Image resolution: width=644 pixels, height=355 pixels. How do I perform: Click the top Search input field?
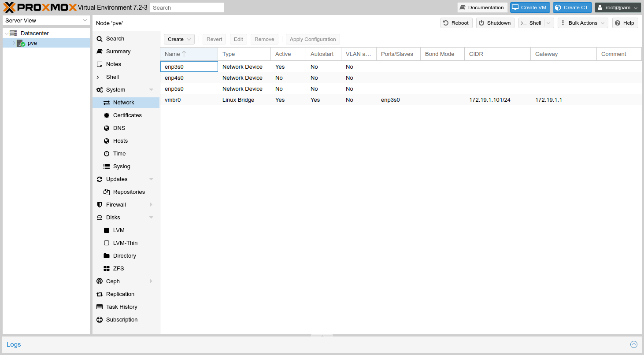pyautogui.click(x=187, y=7)
